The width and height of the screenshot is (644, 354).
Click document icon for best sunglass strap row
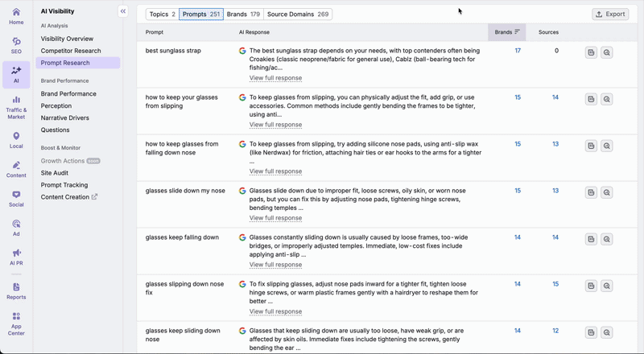pos(591,52)
